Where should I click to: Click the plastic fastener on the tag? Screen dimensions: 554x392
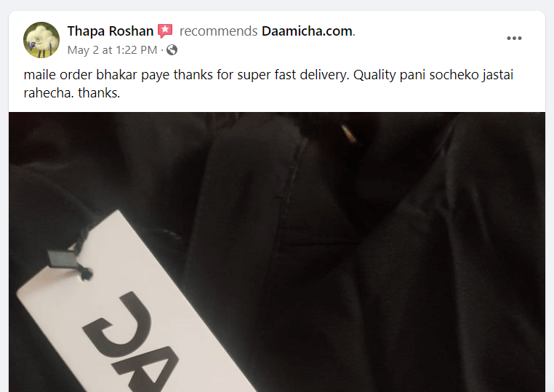(x=62, y=260)
